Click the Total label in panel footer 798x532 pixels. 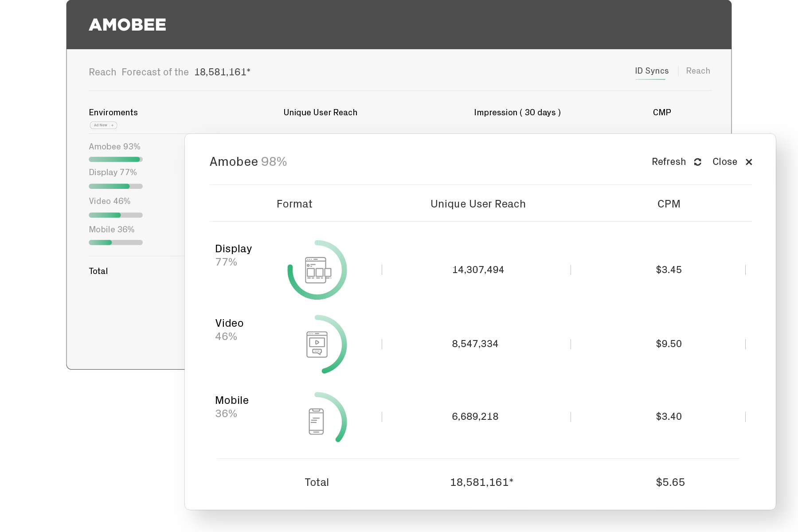click(317, 482)
